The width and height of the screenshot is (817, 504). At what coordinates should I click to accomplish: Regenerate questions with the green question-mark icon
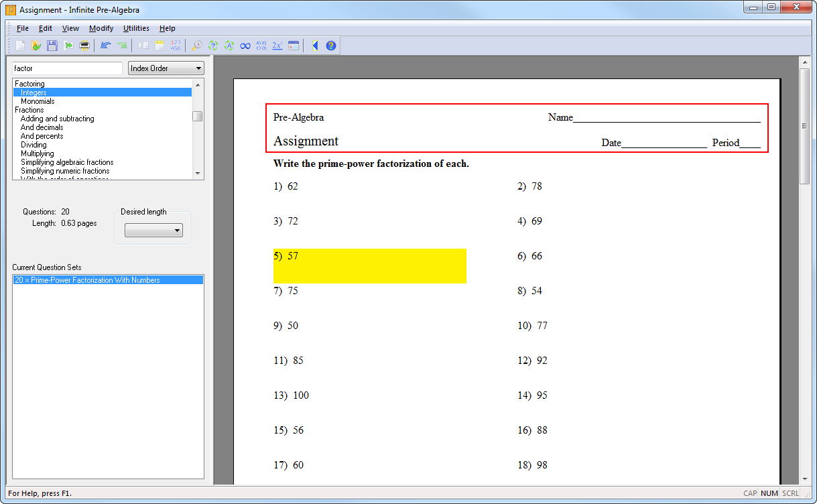(x=213, y=46)
